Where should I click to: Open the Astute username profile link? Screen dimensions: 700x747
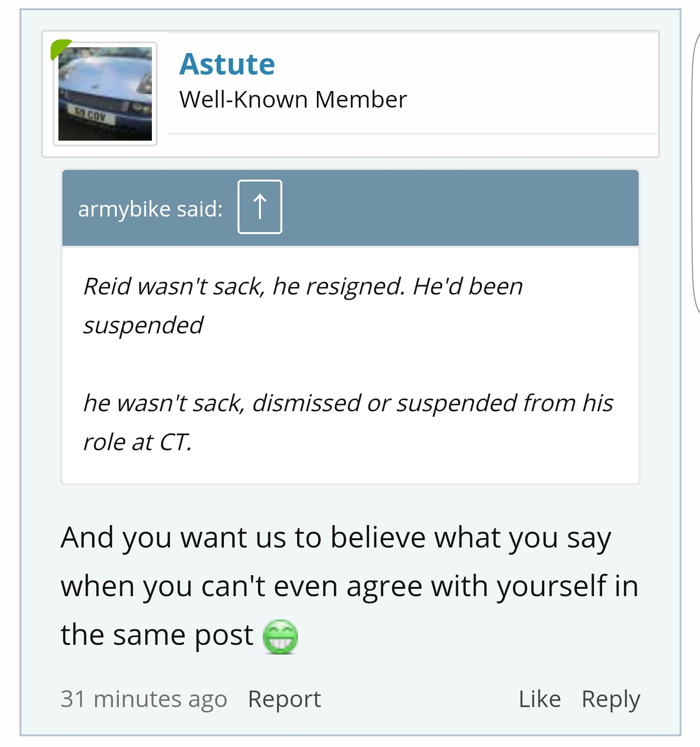[x=227, y=64]
